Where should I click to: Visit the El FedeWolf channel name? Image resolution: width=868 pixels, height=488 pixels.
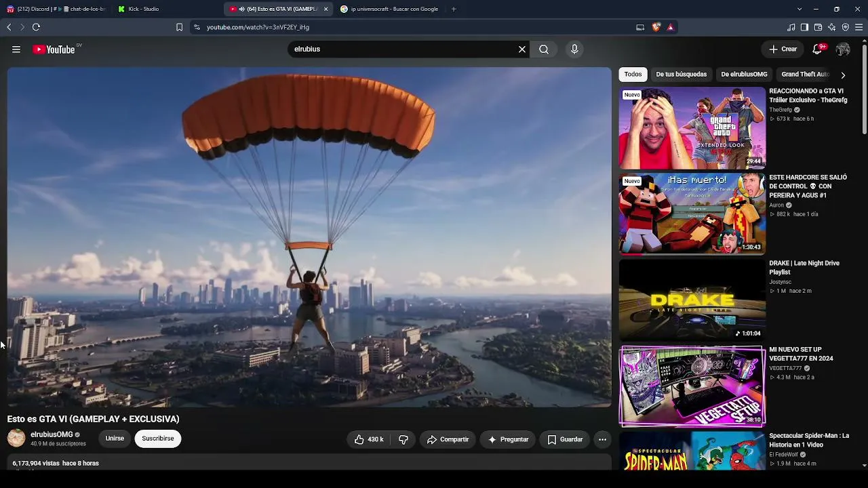click(783, 455)
